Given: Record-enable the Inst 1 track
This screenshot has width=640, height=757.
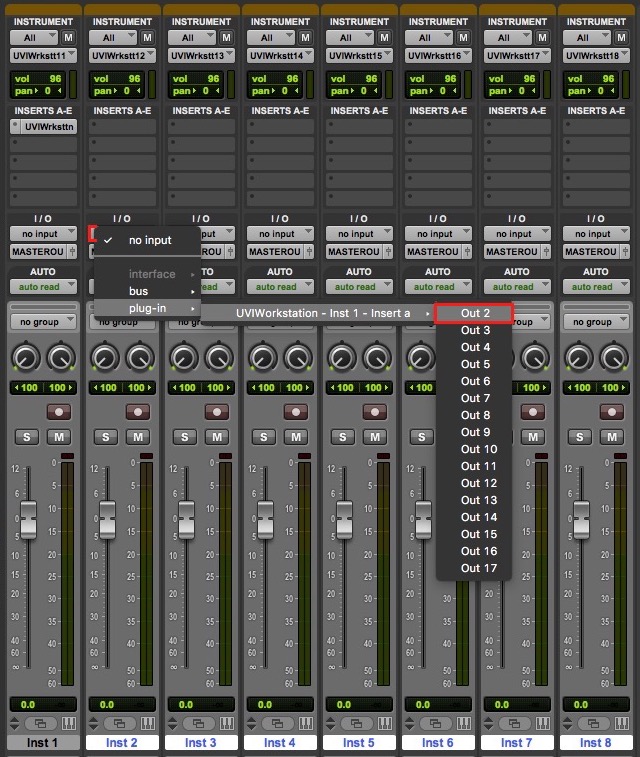Looking at the screenshot, I should click(59, 412).
